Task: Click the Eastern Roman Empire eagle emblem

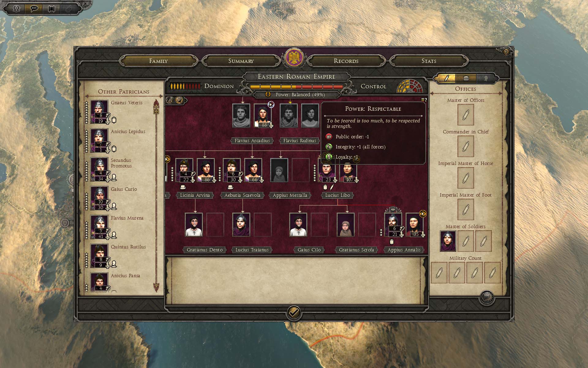Action: click(x=294, y=58)
